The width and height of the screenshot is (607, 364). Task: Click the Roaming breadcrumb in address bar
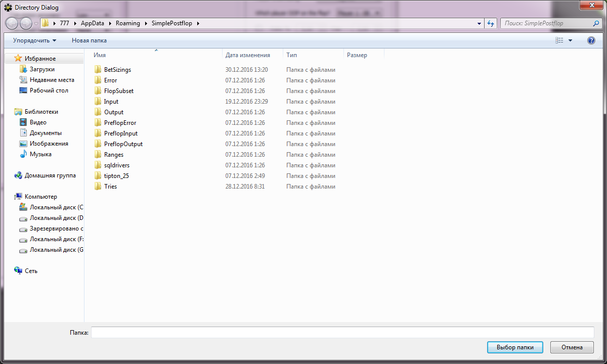pos(127,23)
